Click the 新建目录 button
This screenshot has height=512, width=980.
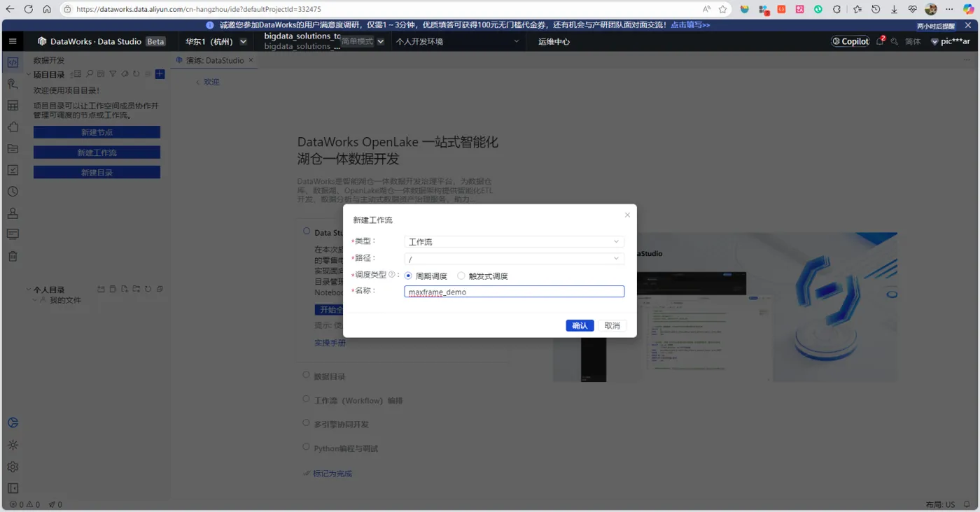[x=97, y=172]
